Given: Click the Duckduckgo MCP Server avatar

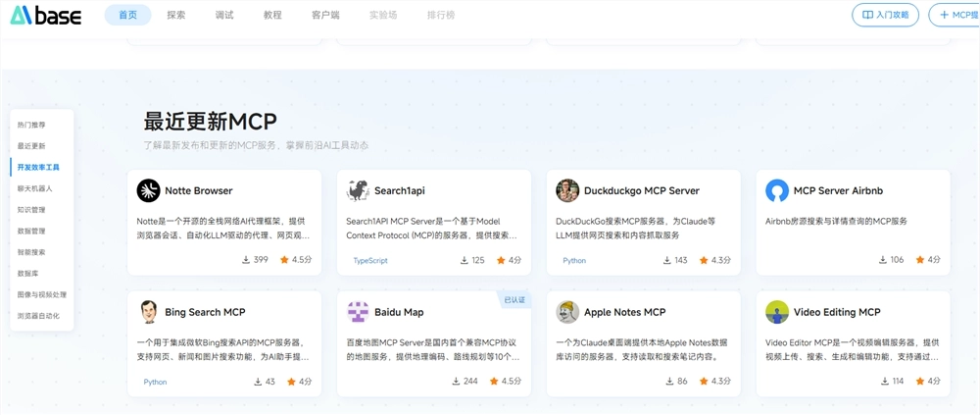Looking at the screenshot, I should [567, 190].
